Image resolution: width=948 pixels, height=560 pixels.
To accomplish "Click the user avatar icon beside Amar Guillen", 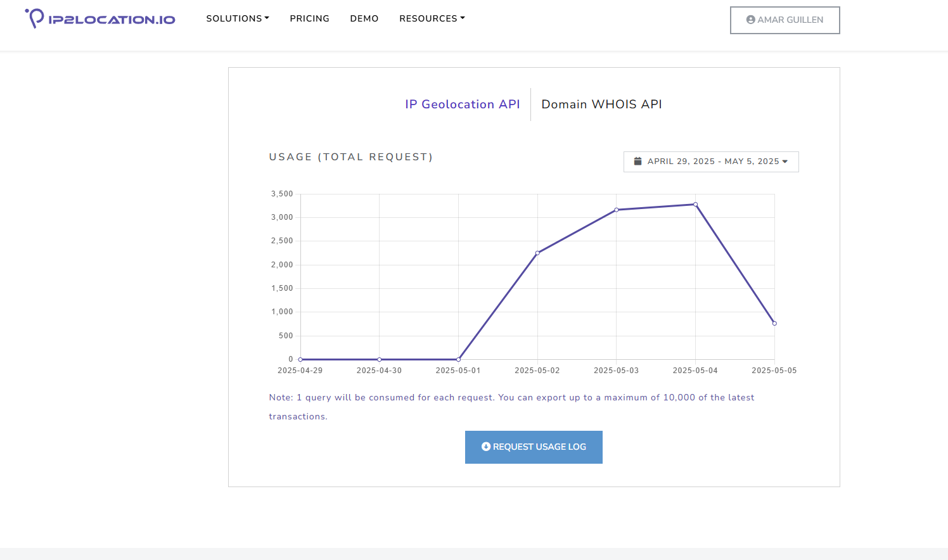I will coord(750,20).
